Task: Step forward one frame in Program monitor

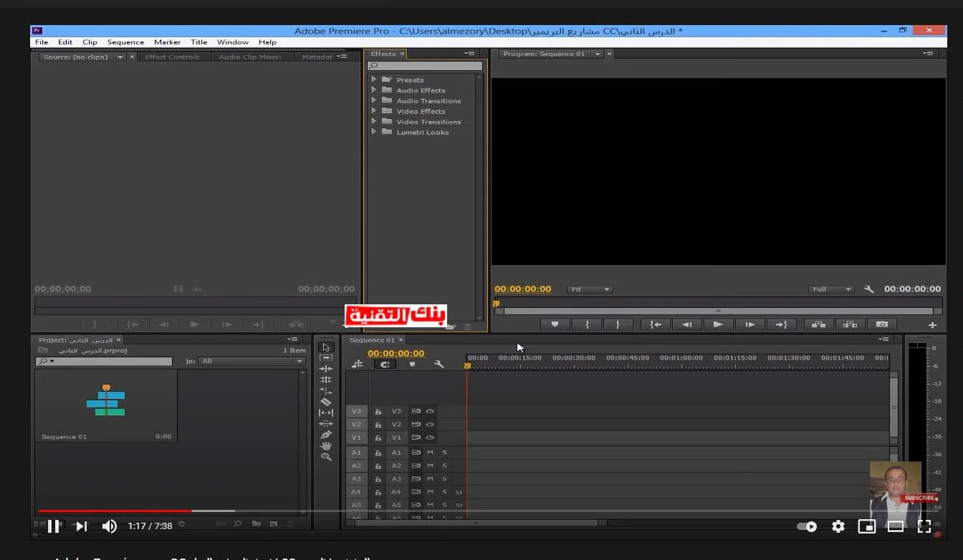Action: coord(749,324)
